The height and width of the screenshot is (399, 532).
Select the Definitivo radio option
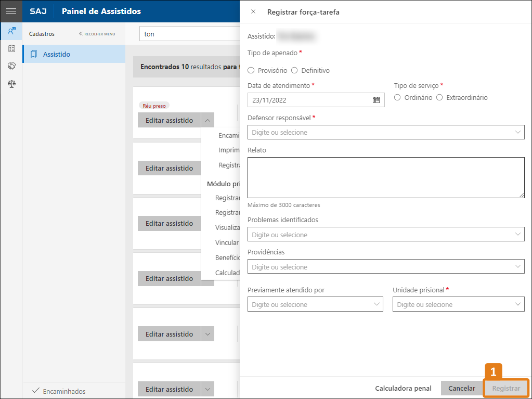point(294,70)
